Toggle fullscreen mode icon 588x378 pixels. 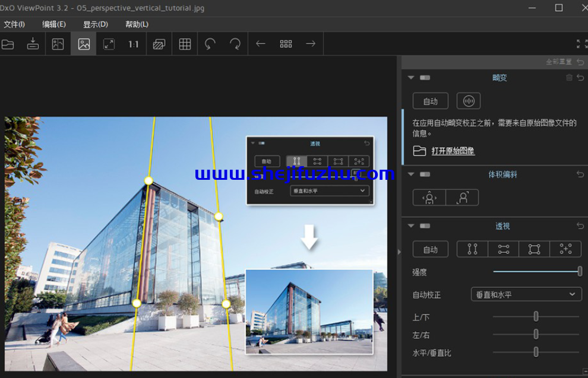coord(582,44)
